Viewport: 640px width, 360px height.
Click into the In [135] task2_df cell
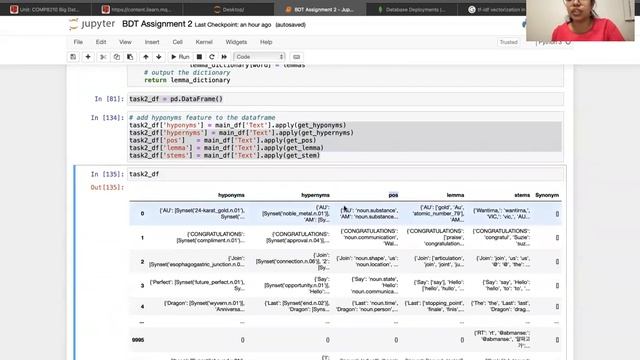(x=345, y=174)
